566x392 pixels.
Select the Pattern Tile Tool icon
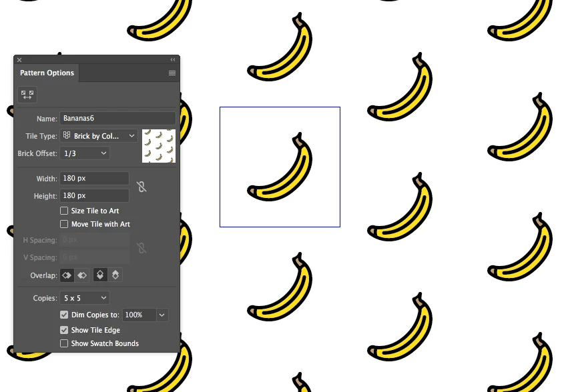[27, 95]
